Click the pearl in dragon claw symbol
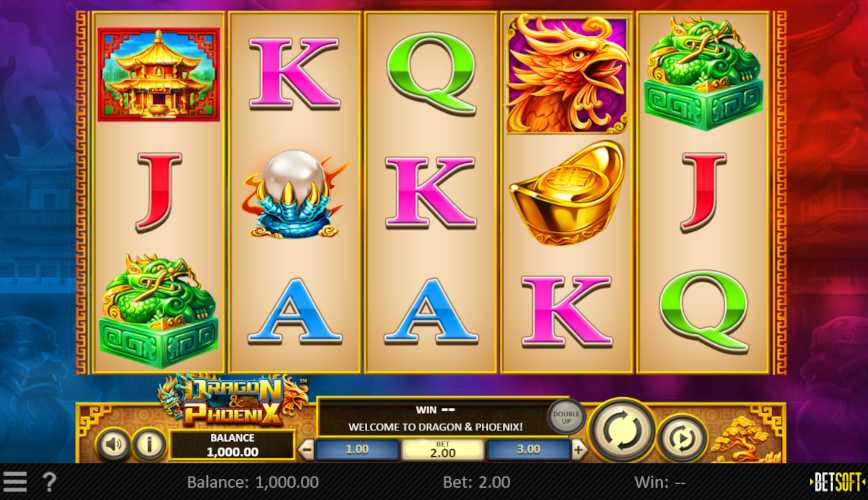Viewport: 868px width, 500px height. pos(293,194)
